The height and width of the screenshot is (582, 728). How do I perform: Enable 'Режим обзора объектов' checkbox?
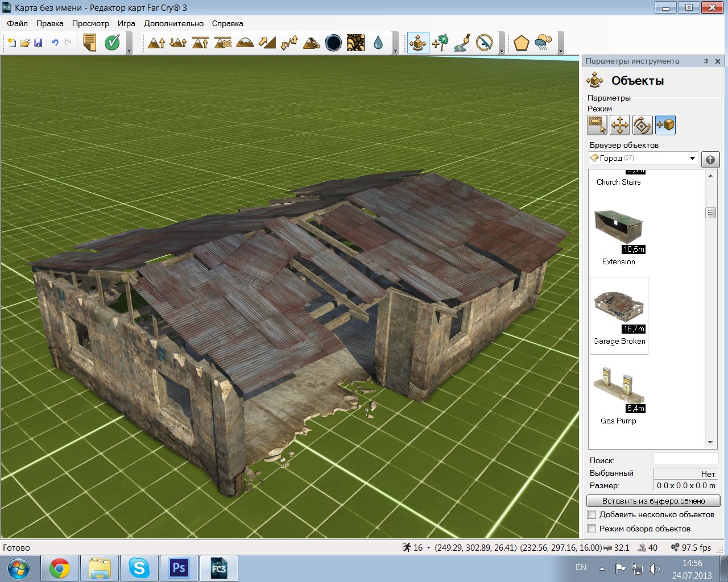591,529
